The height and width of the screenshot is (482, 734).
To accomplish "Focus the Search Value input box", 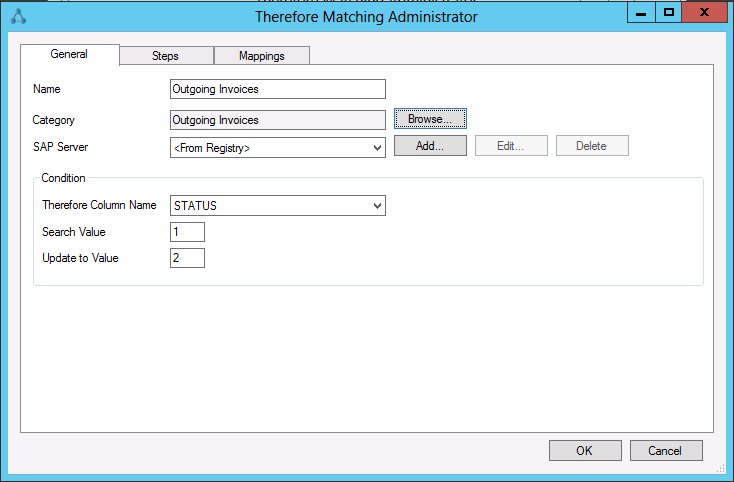I will [187, 232].
